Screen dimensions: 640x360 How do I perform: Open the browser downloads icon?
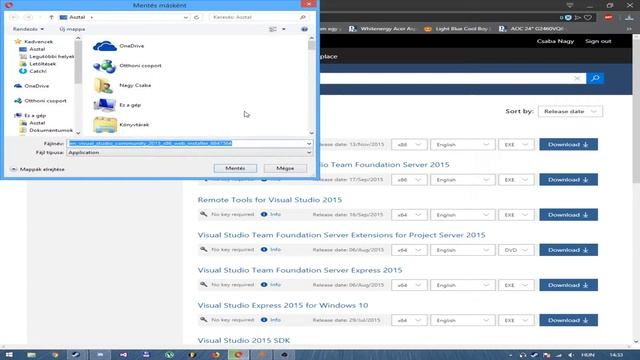click(x=629, y=18)
